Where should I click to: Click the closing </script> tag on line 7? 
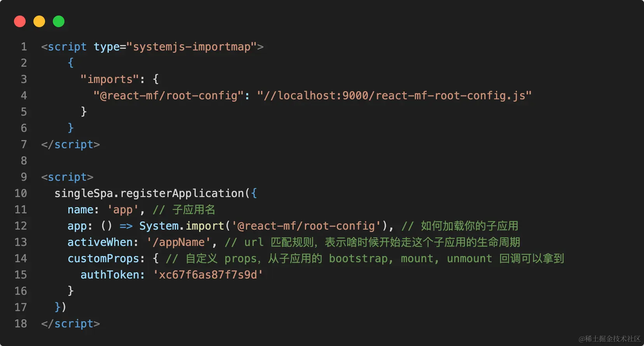point(71,145)
